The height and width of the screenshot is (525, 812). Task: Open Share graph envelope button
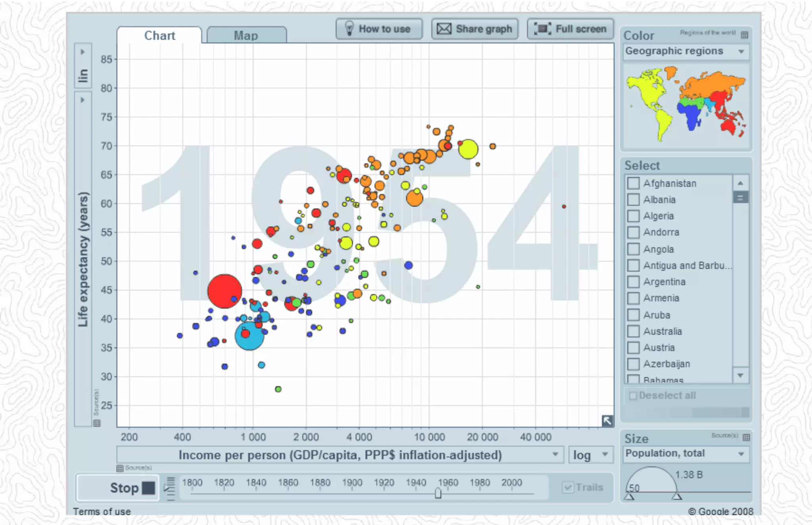(x=475, y=29)
